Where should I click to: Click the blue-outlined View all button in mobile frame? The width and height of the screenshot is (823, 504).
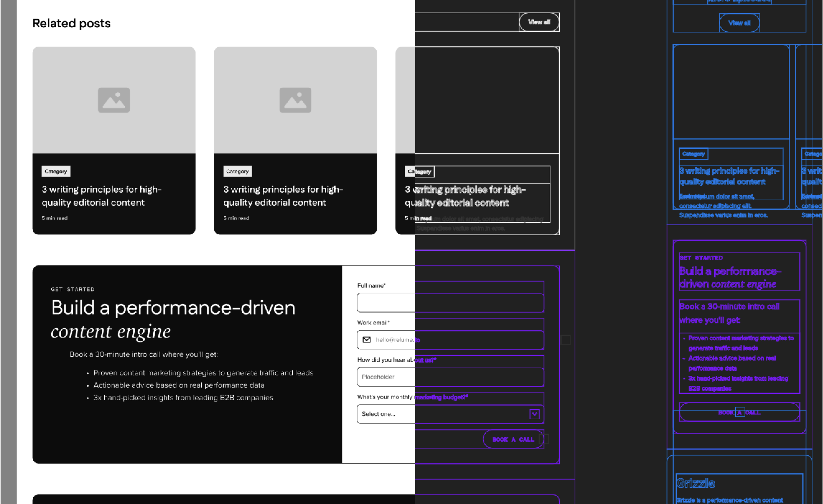coord(739,23)
